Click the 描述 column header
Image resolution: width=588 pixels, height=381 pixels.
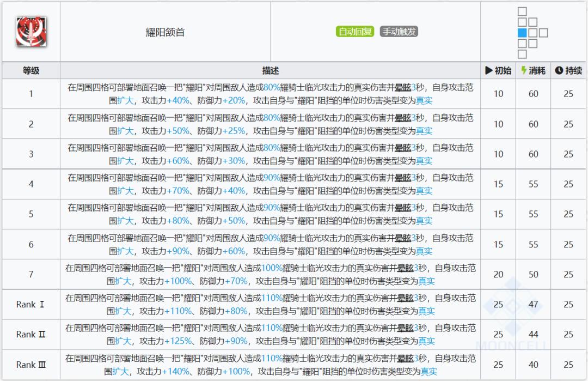[270, 70]
